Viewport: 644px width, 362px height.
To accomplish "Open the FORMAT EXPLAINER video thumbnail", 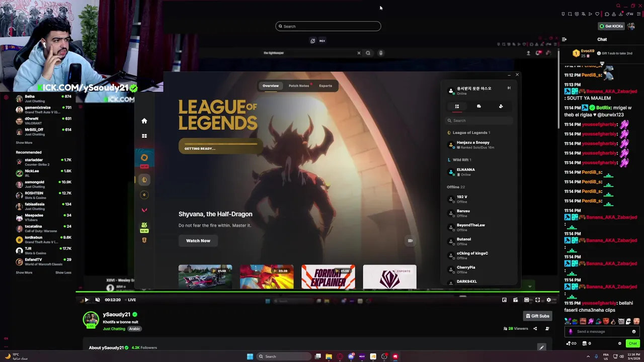I will tap(328, 277).
